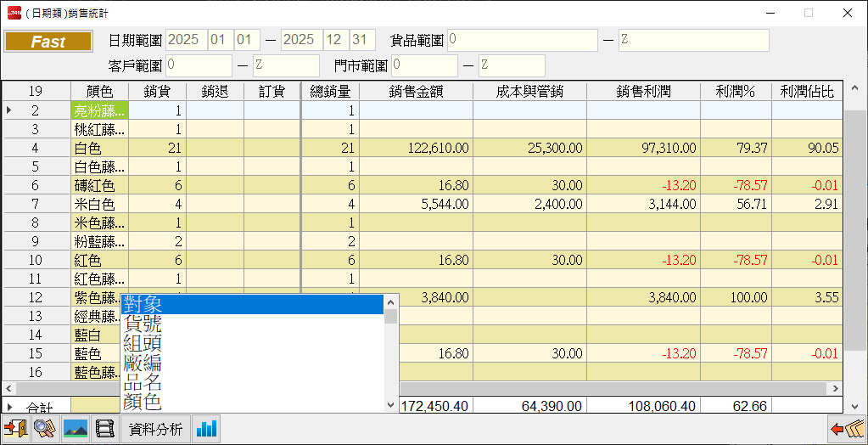The width and height of the screenshot is (868, 445).
Task: Click the horizontal scroll-left arrow
Action: pyautogui.click(x=8, y=388)
